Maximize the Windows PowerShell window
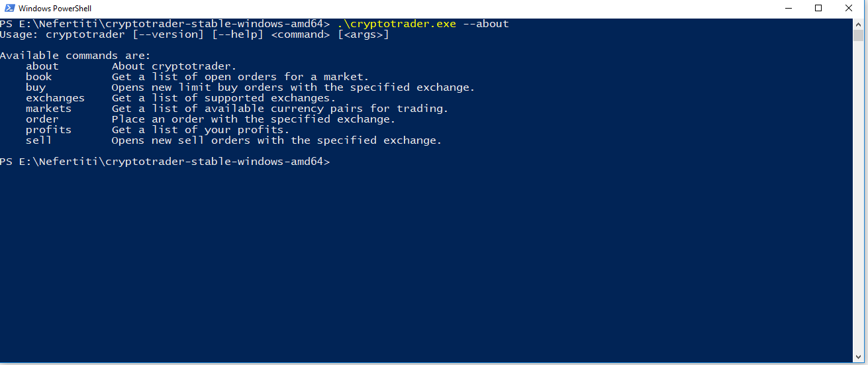 point(818,9)
